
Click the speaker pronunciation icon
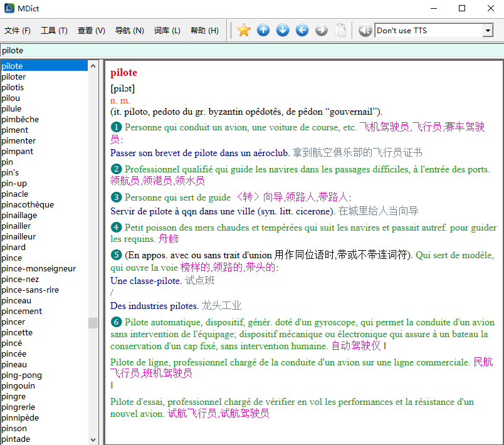(365, 30)
